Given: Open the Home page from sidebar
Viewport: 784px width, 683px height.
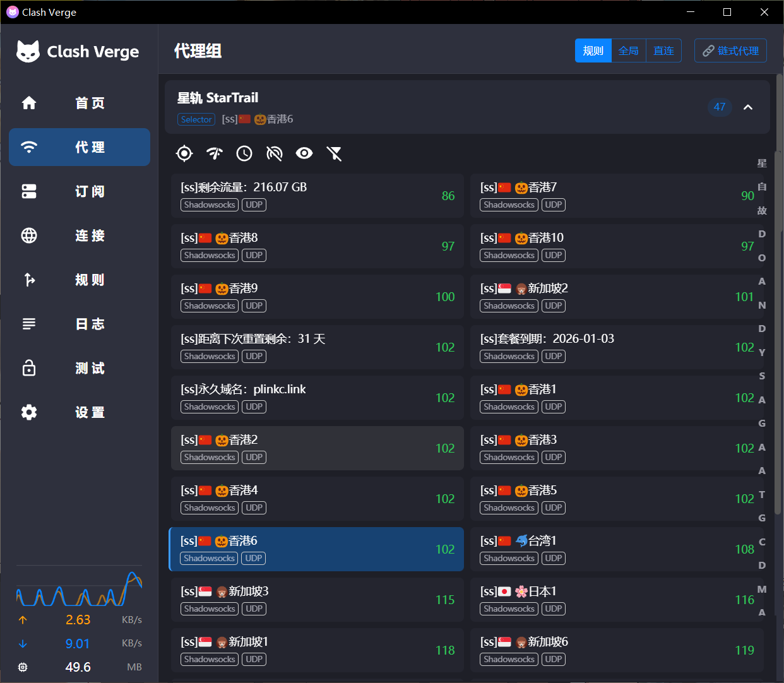Looking at the screenshot, I should coord(80,103).
